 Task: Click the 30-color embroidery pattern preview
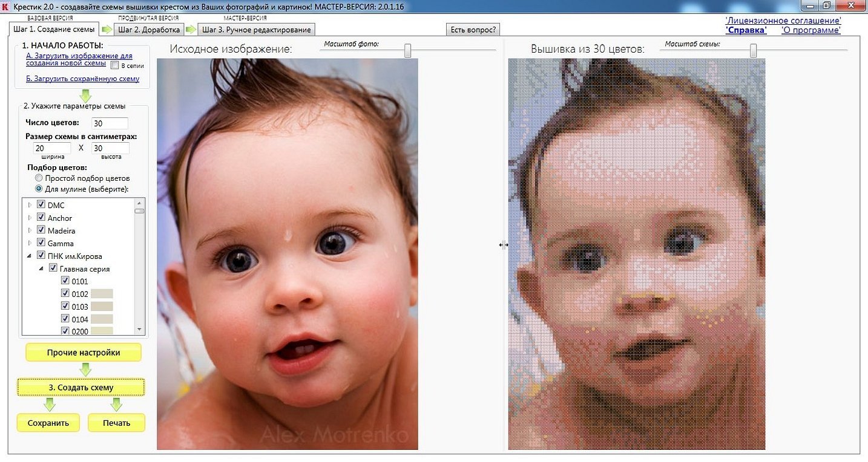coord(637,254)
